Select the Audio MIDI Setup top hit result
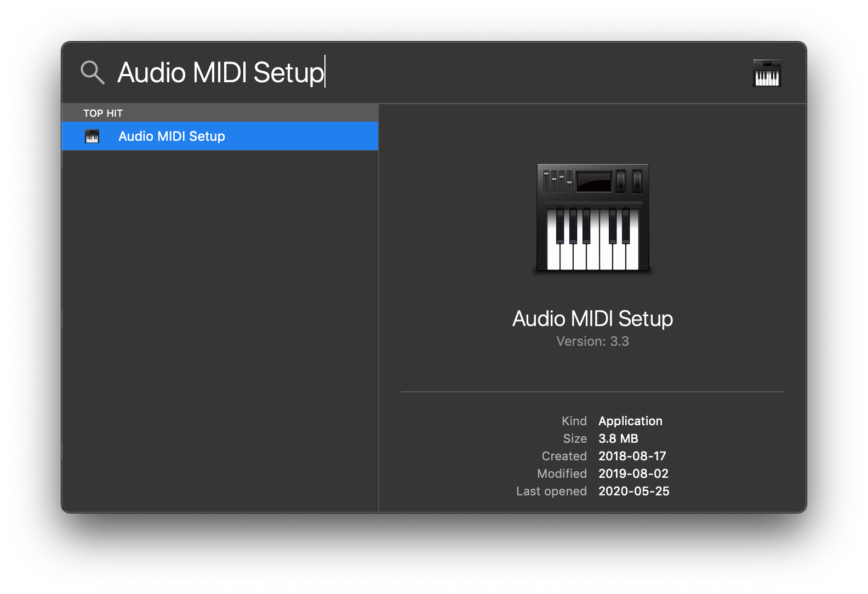 coord(220,136)
